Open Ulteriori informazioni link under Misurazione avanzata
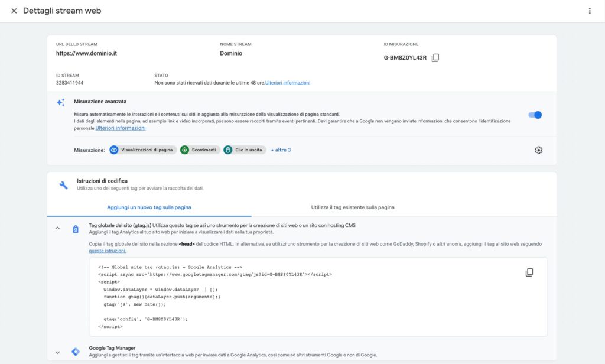 click(121, 128)
